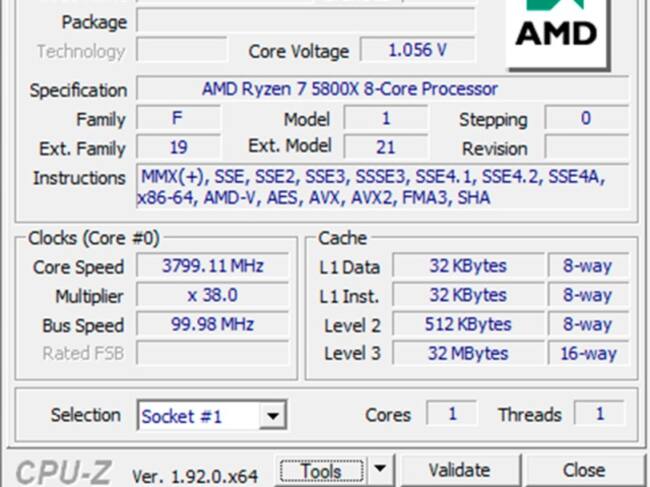Click the Bus Speed value field

212,325
